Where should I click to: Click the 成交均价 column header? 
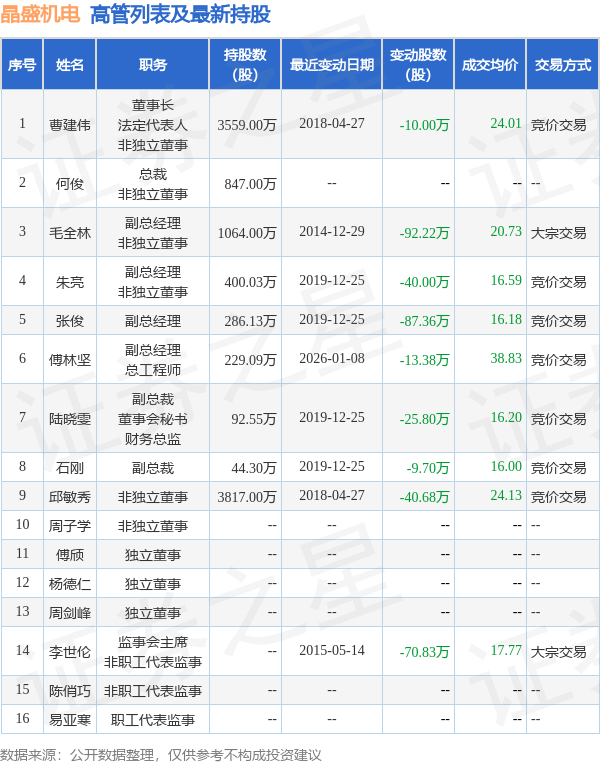point(490,65)
